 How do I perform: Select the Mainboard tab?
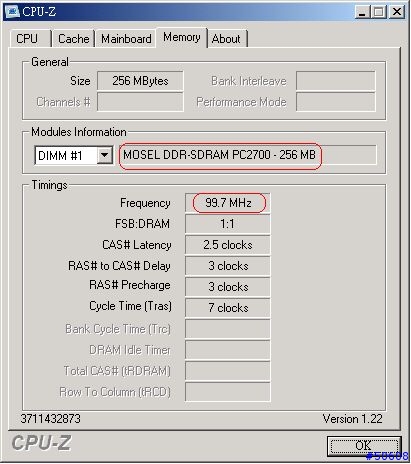126,39
